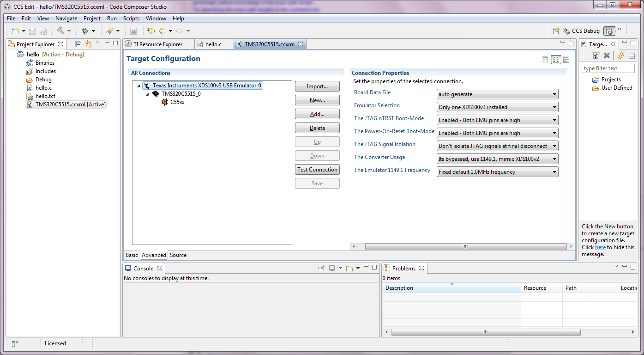Click the status bar icon left of Licensed
Viewport: 644px width, 355px height.
[15, 343]
